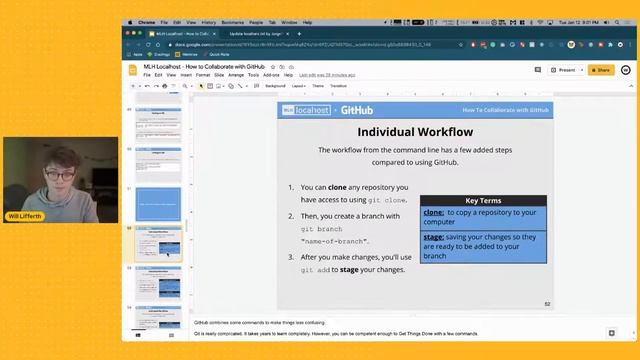
Task: Select the paint format tool
Action: click(173, 86)
